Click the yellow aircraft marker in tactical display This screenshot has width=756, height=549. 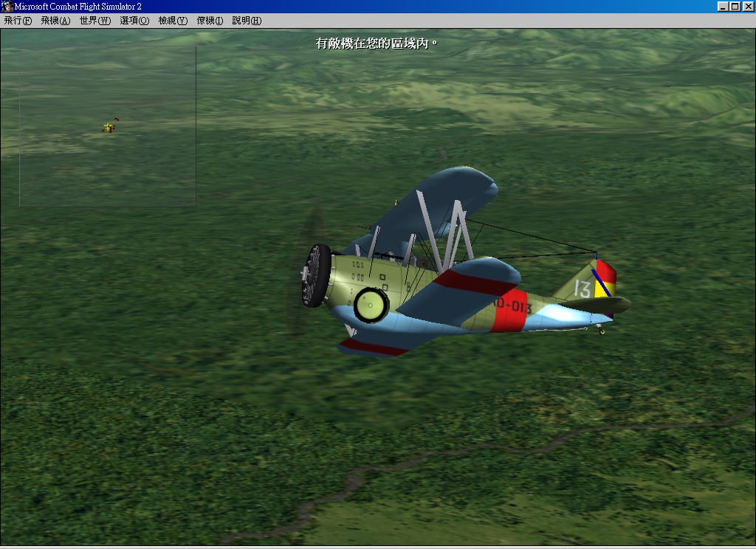pos(109,128)
